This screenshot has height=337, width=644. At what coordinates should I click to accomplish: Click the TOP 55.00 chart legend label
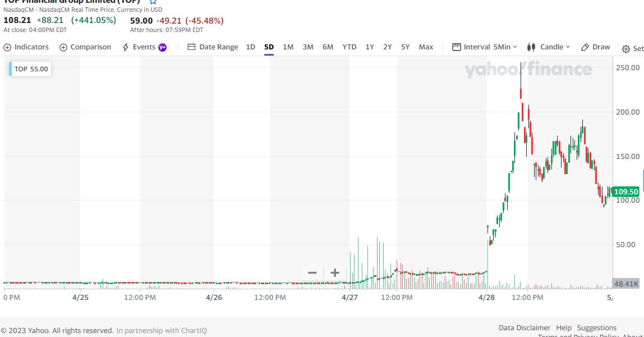coord(29,68)
